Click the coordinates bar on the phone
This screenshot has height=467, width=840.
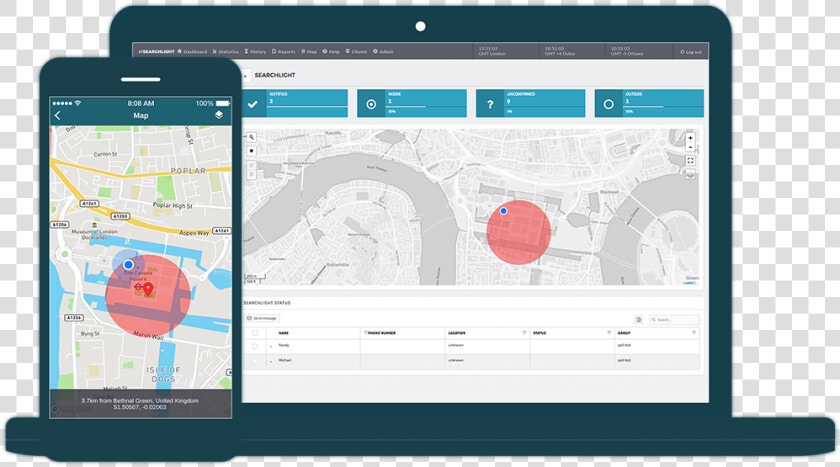(140, 404)
